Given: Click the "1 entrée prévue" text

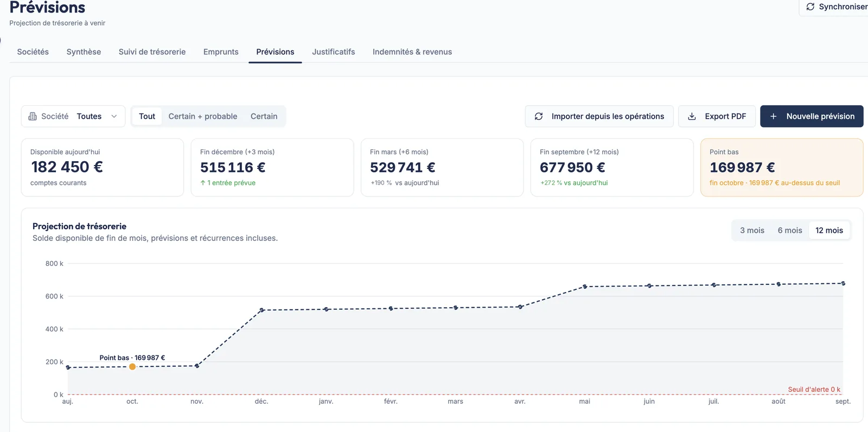Looking at the screenshot, I should click(x=232, y=183).
